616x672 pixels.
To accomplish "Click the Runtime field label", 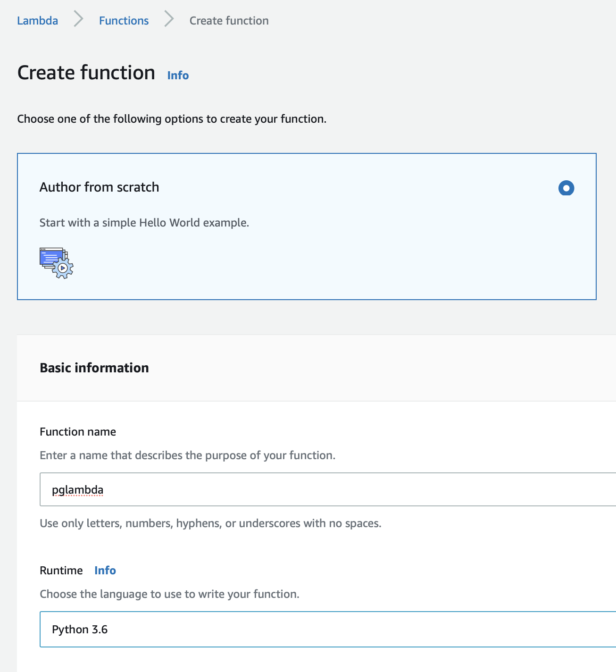I will tap(61, 571).
